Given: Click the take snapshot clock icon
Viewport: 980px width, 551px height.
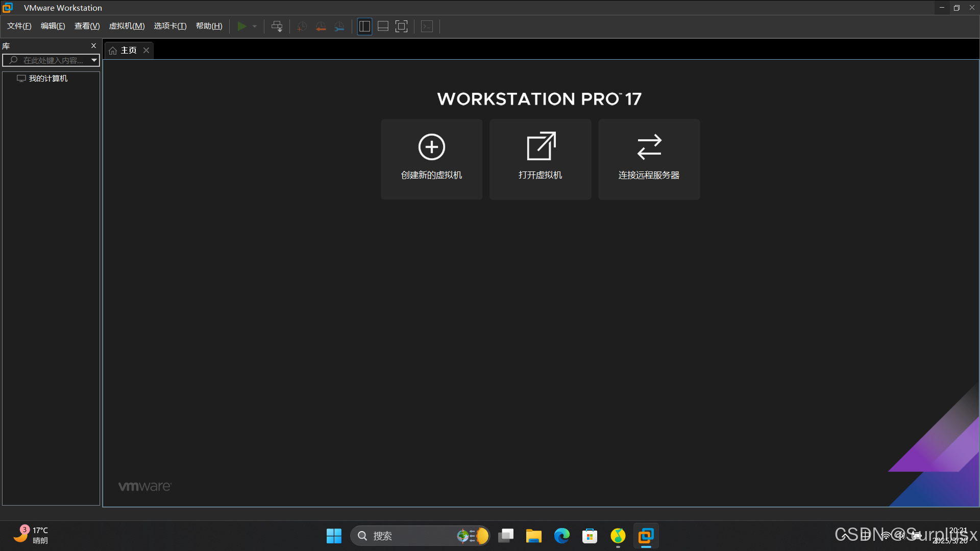Looking at the screenshot, I should (302, 27).
